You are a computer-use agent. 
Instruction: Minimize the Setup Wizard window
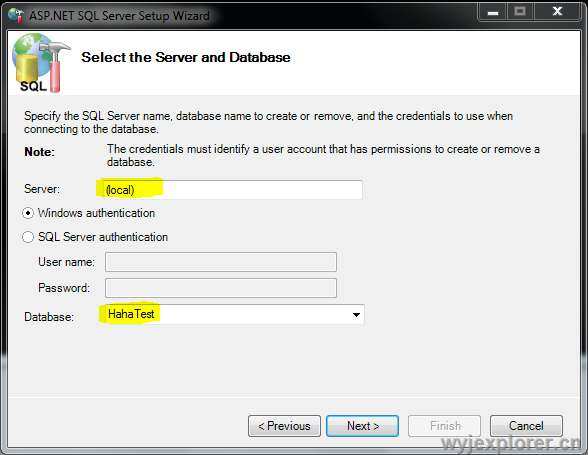point(492,12)
